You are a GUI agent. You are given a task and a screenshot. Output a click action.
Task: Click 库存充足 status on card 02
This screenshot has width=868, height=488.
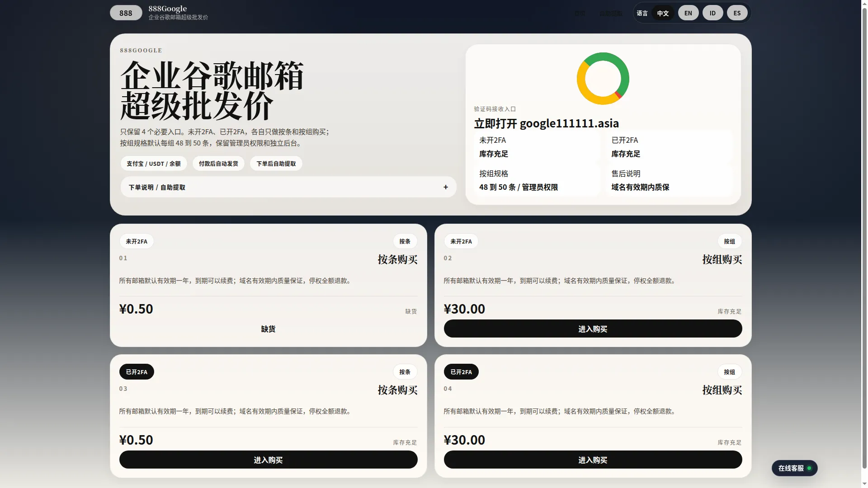(x=730, y=311)
